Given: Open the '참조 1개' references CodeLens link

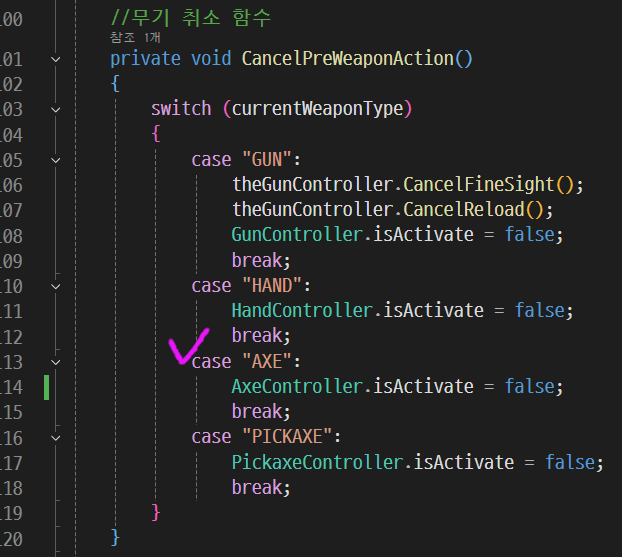Looking at the screenshot, I should 135,37.
